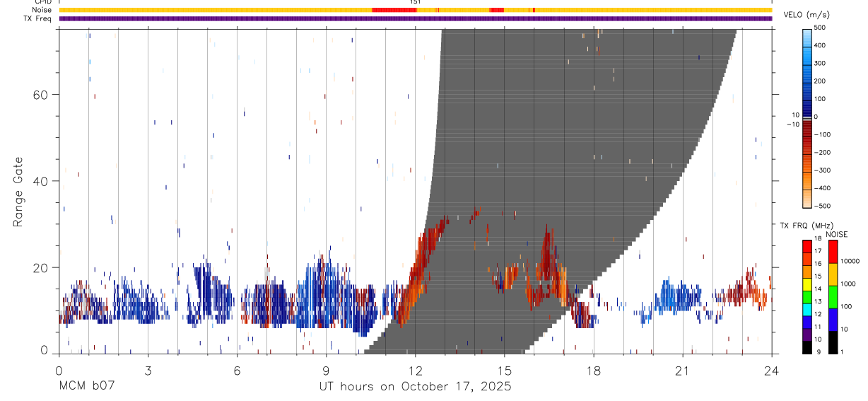Click the '3' hour tick label

click(148, 371)
